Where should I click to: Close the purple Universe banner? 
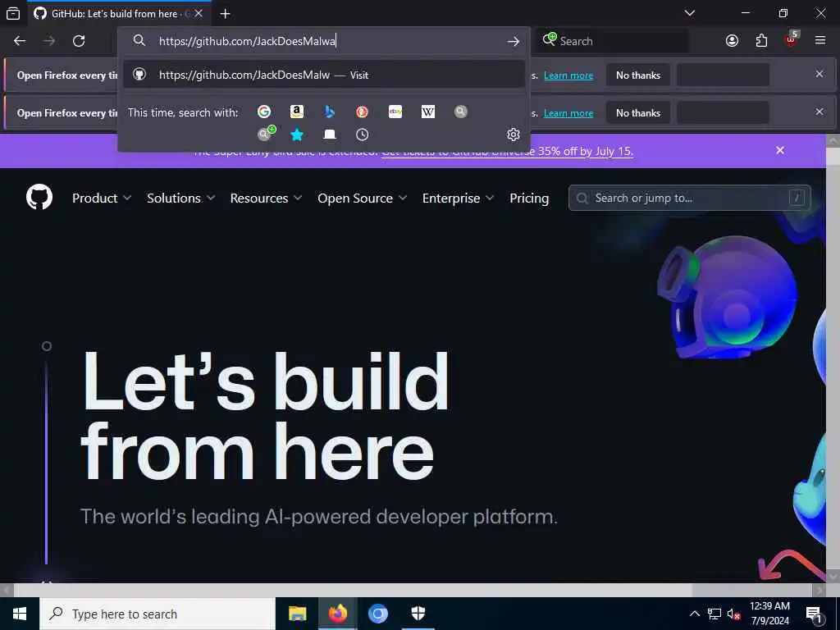[x=780, y=151]
